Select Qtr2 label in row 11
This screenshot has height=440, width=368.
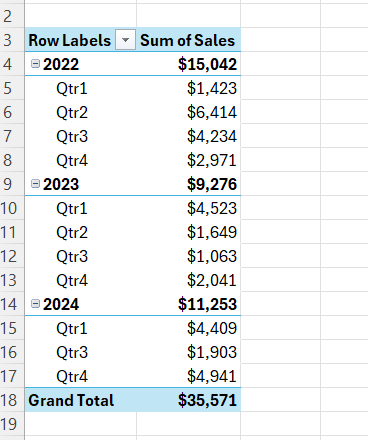tap(72, 233)
